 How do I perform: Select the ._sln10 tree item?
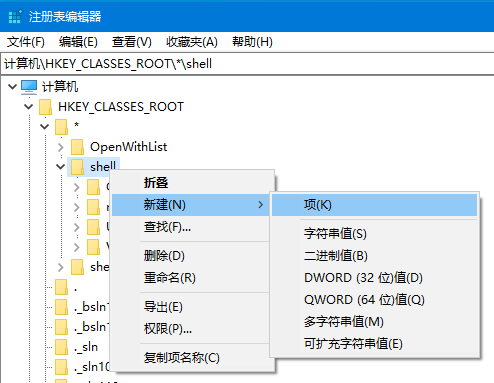(91, 367)
